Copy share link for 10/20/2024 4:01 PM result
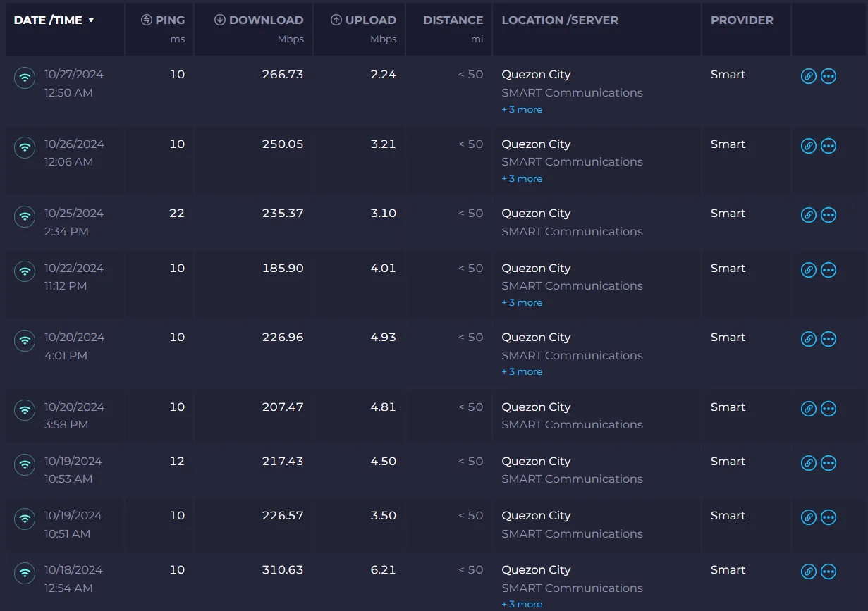This screenshot has height=611, width=868. coord(809,339)
